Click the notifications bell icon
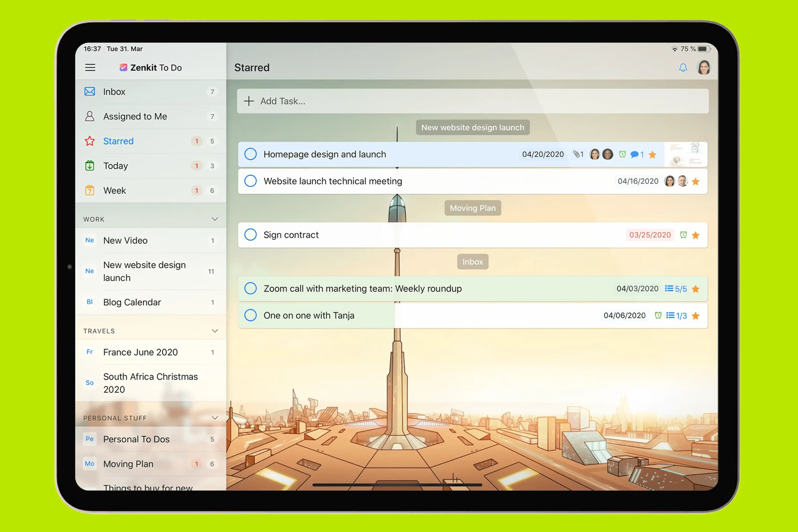Image resolution: width=798 pixels, height=532 pixels. coord(683,68)
